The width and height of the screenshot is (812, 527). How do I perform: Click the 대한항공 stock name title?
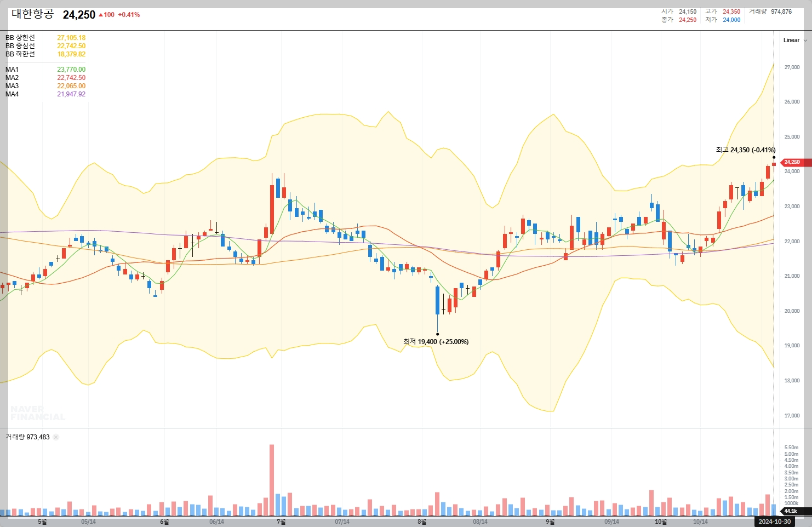32,14
